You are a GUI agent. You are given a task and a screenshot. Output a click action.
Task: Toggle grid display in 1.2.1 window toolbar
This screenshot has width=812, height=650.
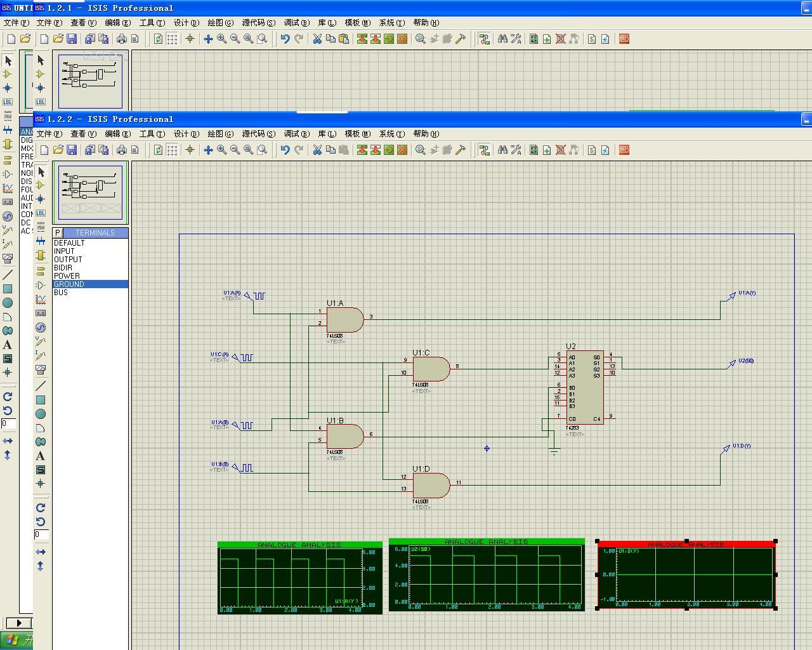point(172,39)
